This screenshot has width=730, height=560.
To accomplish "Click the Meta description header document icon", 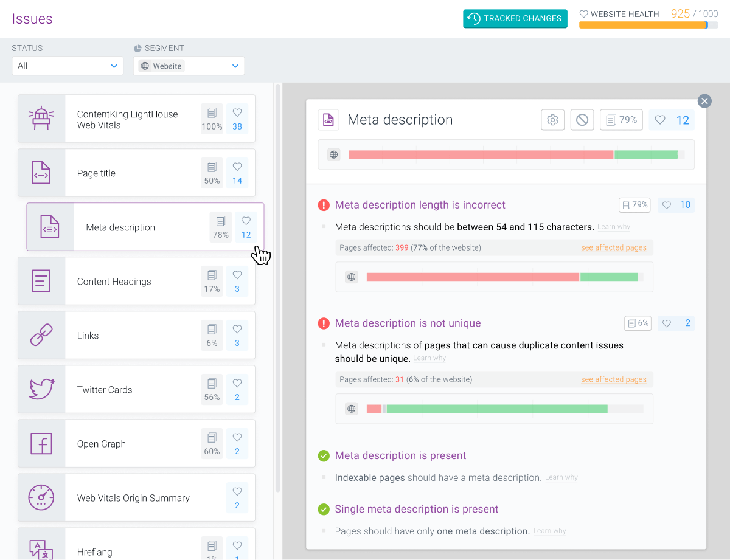I will pos(328,120).
